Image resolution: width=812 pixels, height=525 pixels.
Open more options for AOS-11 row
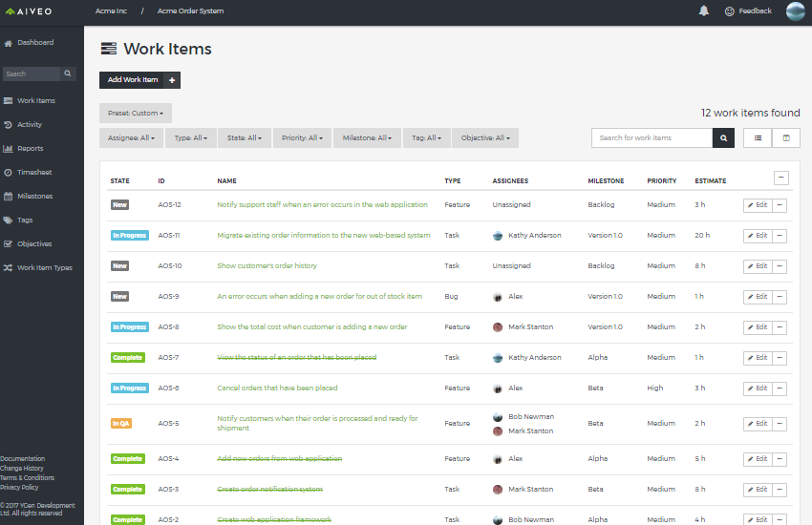(x=780, y=236)
